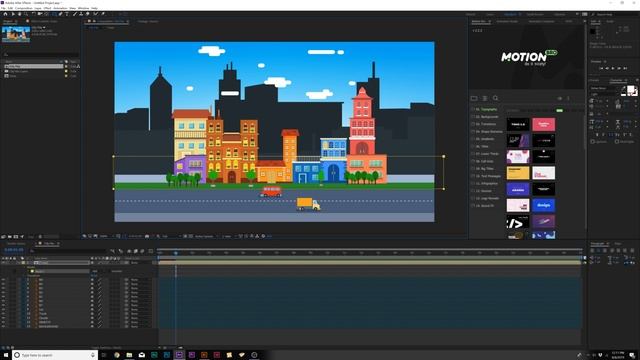
Task: Select the 14. Sound FX category
Action: pos(485,205)
